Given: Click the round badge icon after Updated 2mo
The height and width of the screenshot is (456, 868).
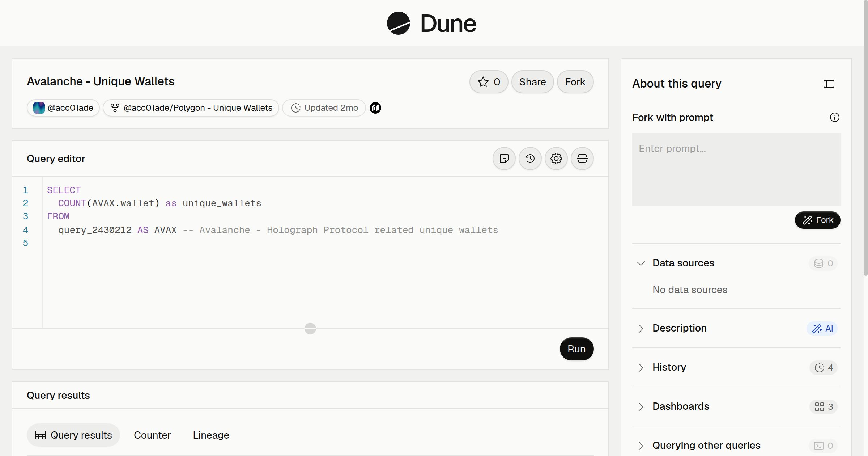Looking at the screenshot, I should pos(375,108).
